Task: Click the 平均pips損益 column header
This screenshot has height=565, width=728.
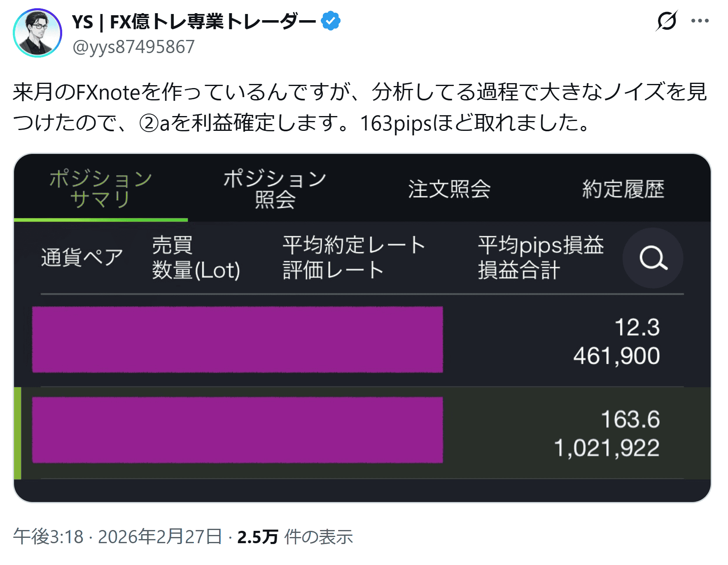Action: point(540,246)
